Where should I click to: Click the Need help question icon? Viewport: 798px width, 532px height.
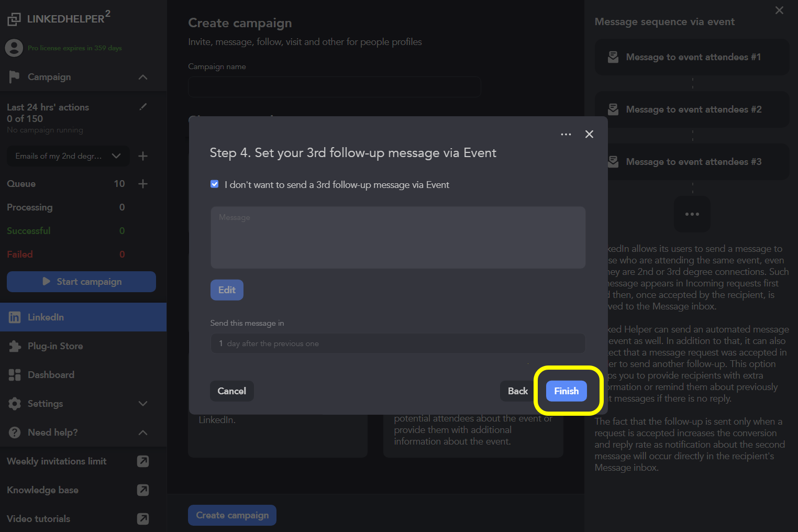[x=15, y=433]
